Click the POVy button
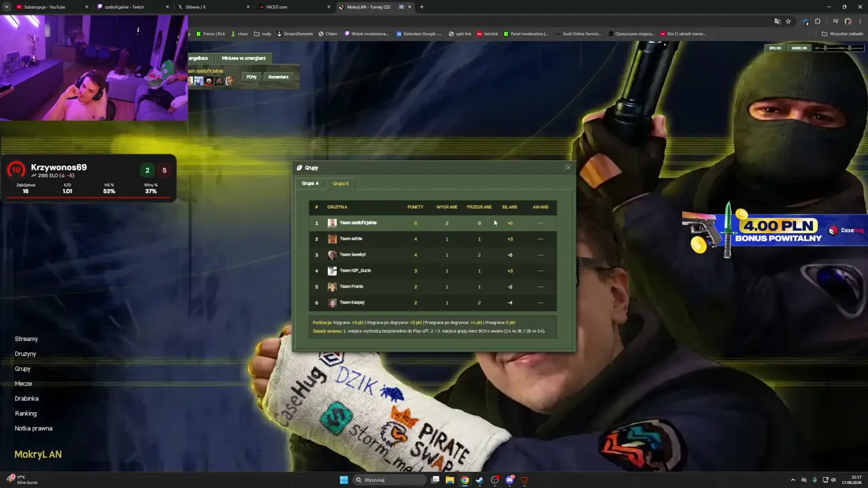Image resolution: width=868 pixels, height=488 pixels. point(252,77)
